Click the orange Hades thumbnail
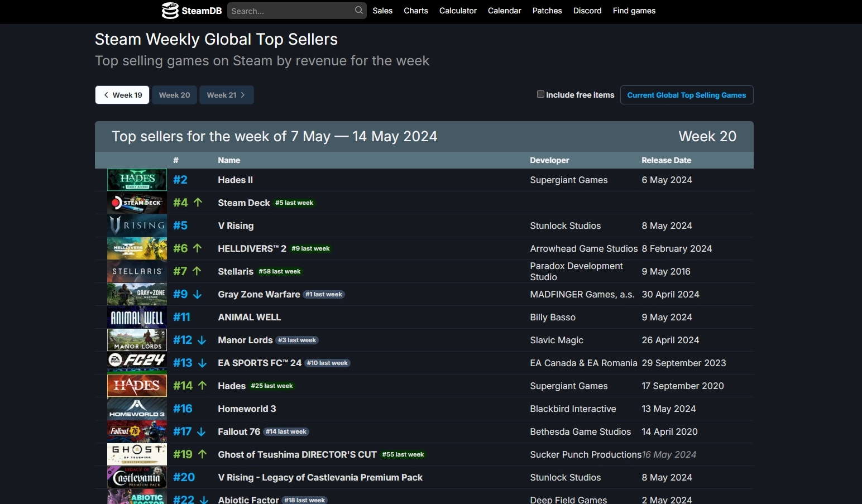This screenshot has height=504, width=862. pos(137,386)
